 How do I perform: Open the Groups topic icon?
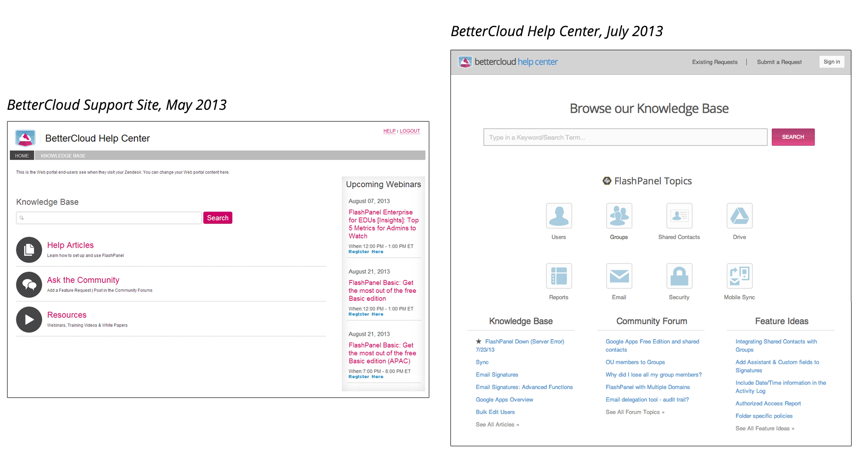pos(619,216)
